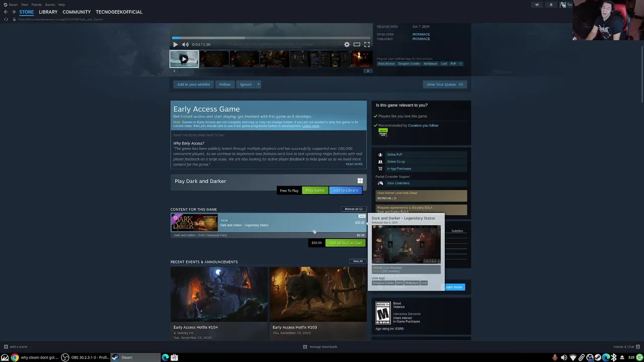This screenshot has width=644, height=362.
Task: Open Chrome in the taskbar
Action: pyautogui.click(x=15, y=357)
